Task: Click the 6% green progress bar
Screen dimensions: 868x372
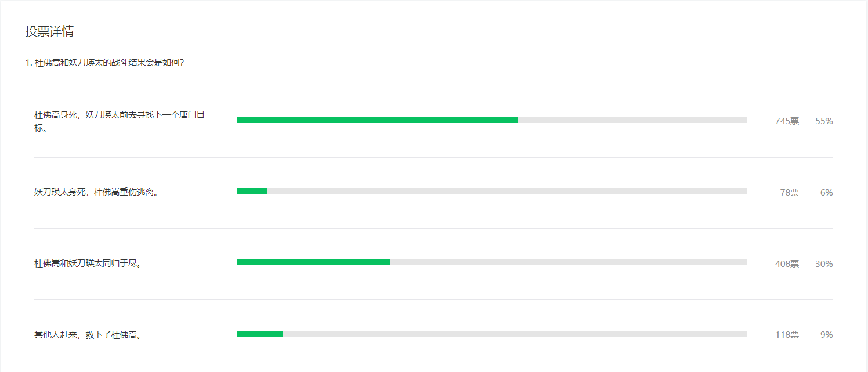Action: [252, 192]
